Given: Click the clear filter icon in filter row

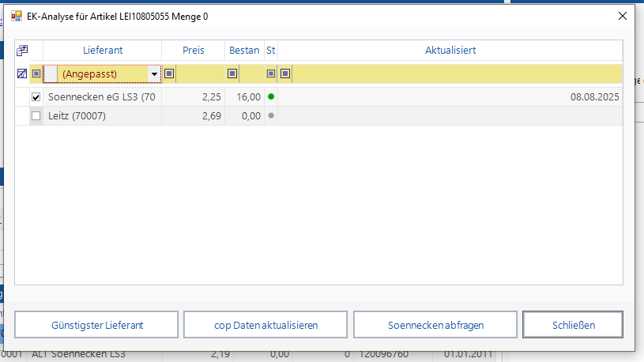Looking at the screenshot, I should (22, 74).
